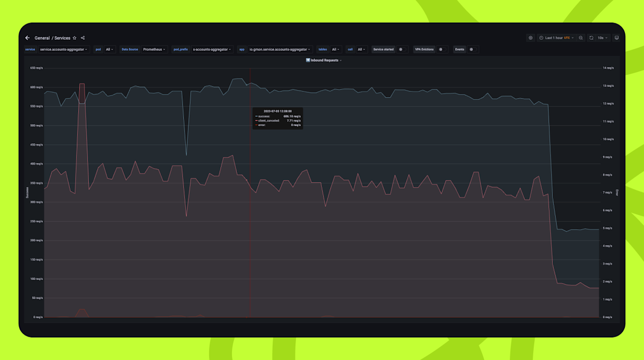
Task: Click the success 606.18 req/s tooltip row
Action: (x=278, y=116)
